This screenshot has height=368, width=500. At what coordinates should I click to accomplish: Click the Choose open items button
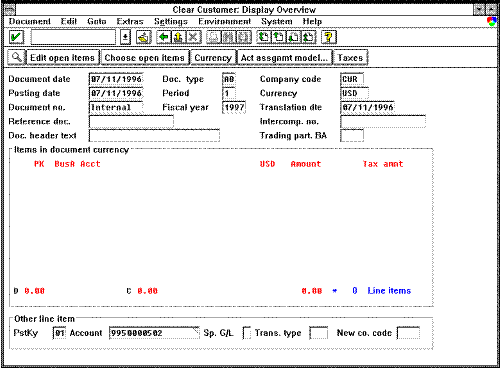pyautogui.click(x=145, y=57)
